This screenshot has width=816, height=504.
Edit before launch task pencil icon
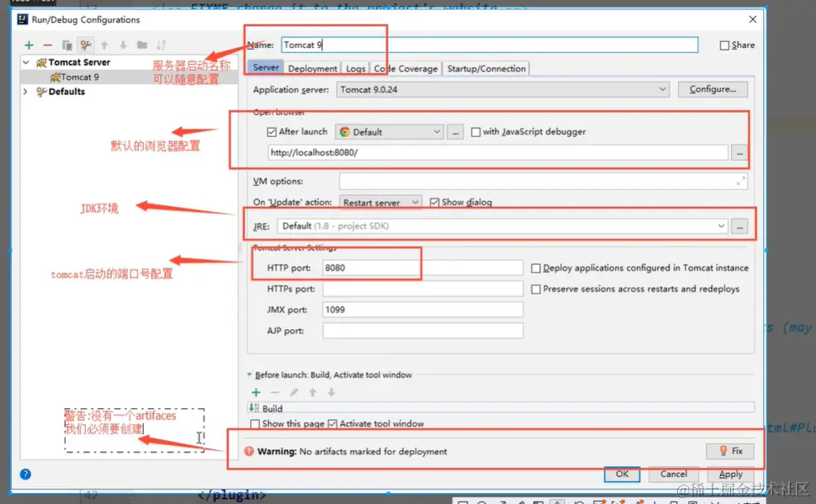[x=294, y=392]
